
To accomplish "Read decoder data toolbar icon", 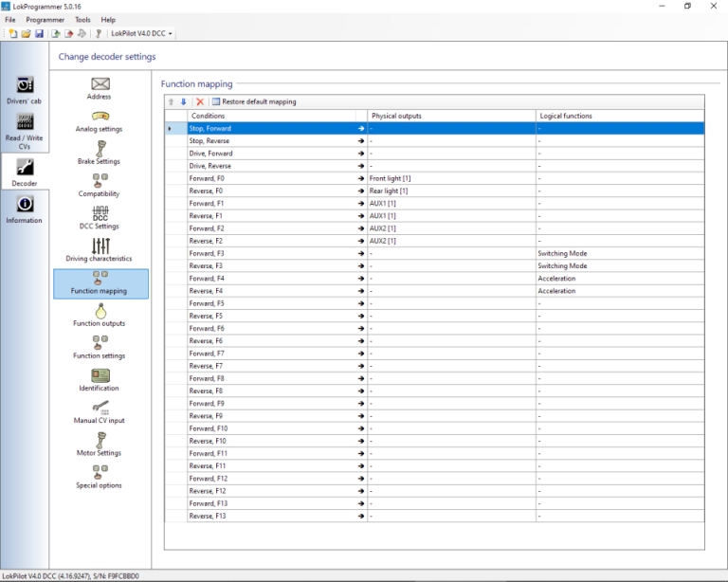I will coord(56,33).
